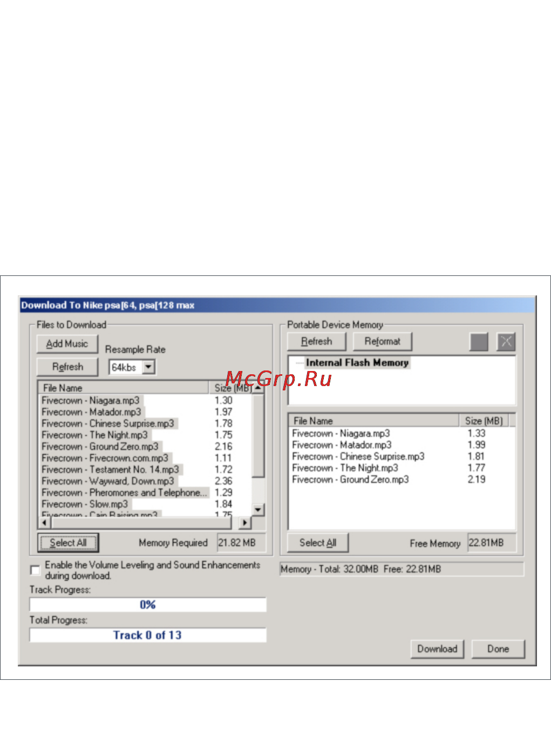Click the Reformat button

click(383, 341)
